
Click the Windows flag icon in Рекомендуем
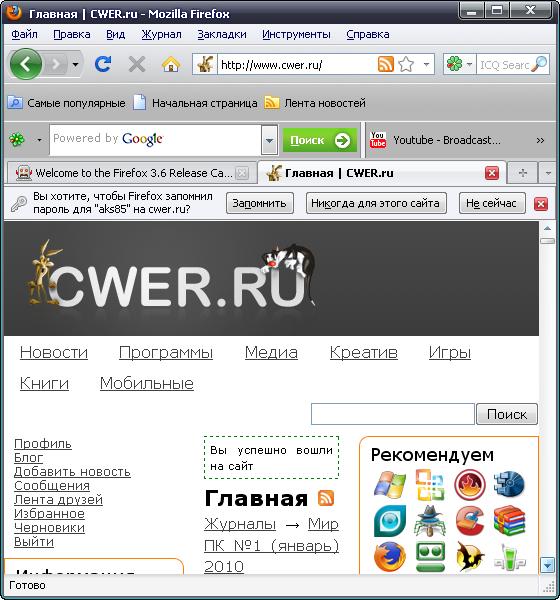390,485
